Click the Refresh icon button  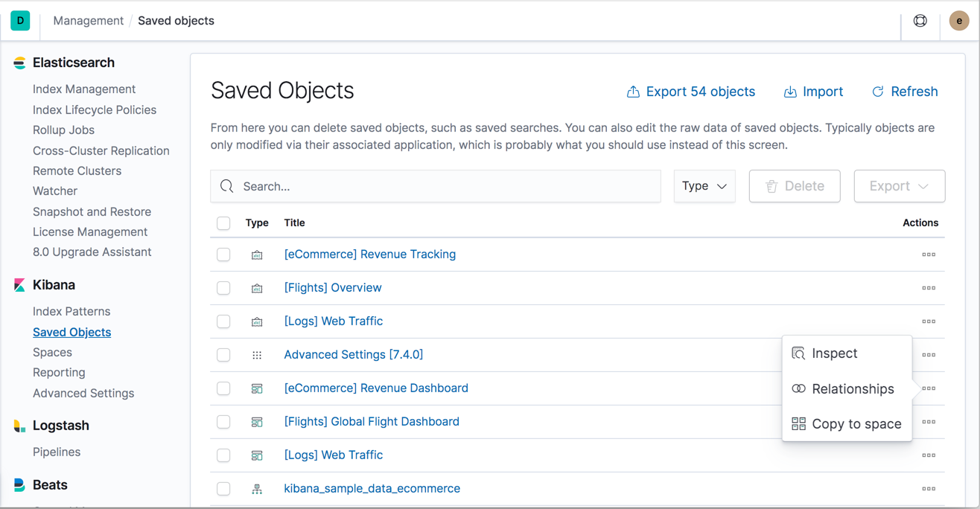(x=904, y=92)
